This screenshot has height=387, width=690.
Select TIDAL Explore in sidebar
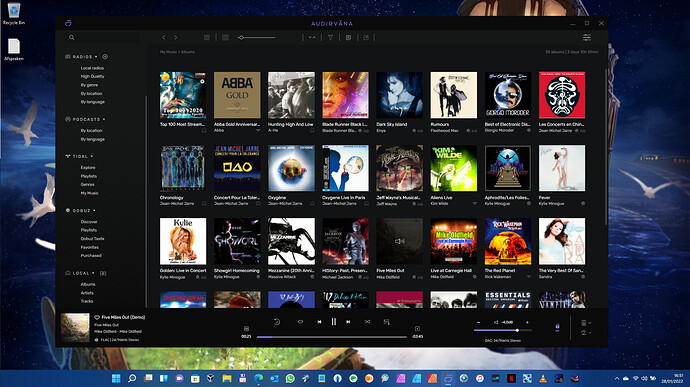(88, 168)
